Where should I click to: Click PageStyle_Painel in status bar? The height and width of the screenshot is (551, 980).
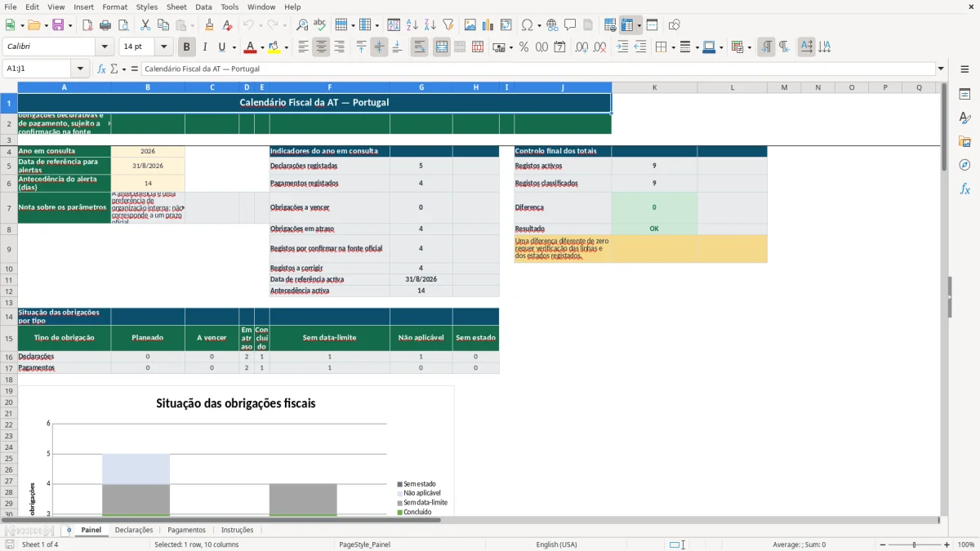364,544
